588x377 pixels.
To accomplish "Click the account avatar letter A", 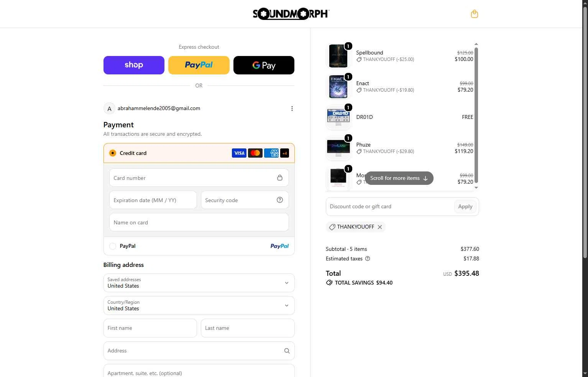I will coord(109,109).
